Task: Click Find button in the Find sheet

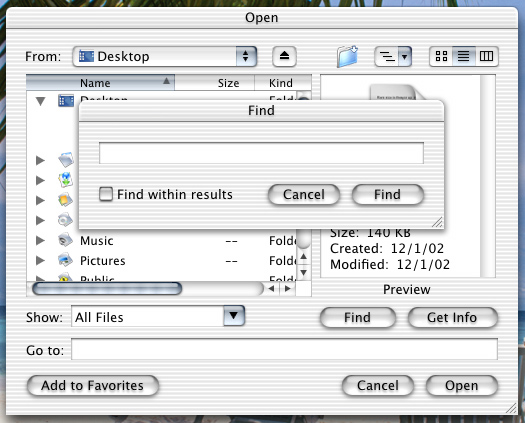Action: 387,195
